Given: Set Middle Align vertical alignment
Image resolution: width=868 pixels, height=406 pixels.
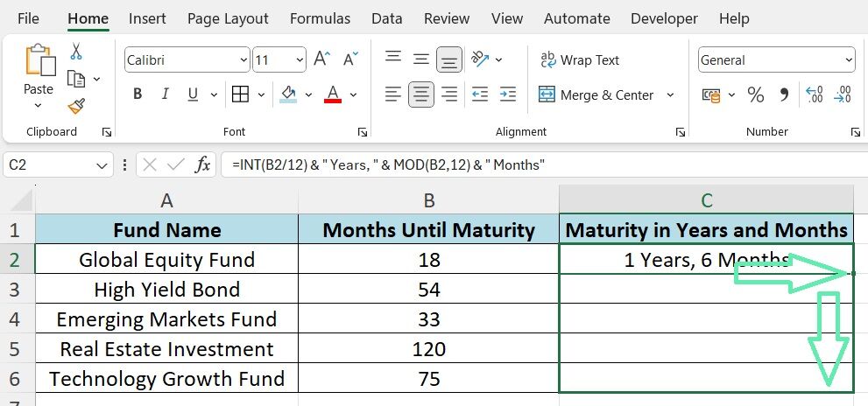Looking at the screenshot, I should click(421, 59).
